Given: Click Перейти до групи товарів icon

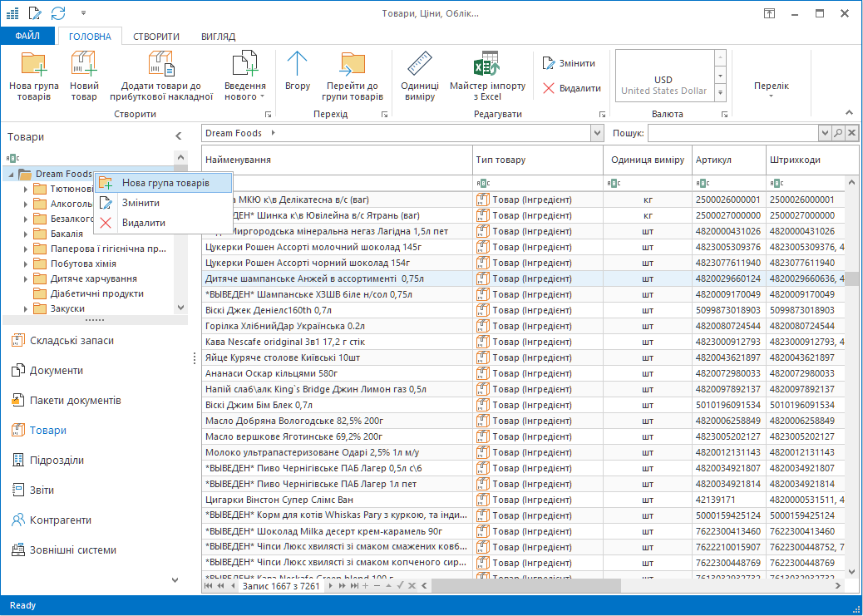Looking at the screenshot, I should [354, 65].
